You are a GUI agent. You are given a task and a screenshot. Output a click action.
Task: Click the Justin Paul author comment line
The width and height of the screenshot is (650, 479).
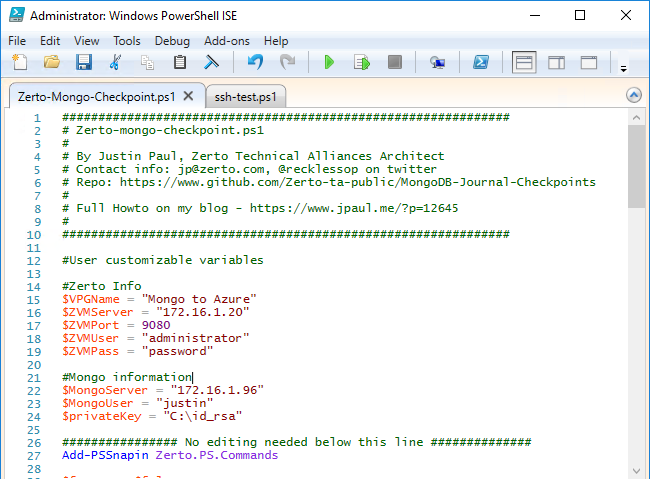[x=253, y=156]
